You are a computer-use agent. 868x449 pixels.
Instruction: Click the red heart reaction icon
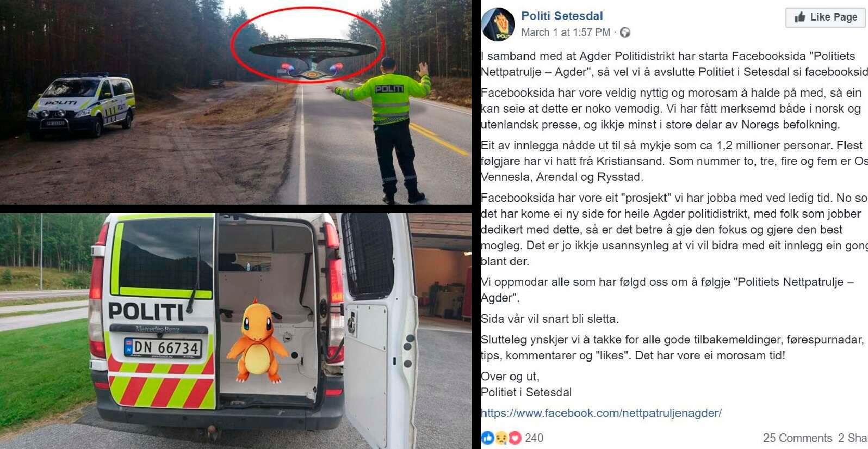(x=514, y=438)
